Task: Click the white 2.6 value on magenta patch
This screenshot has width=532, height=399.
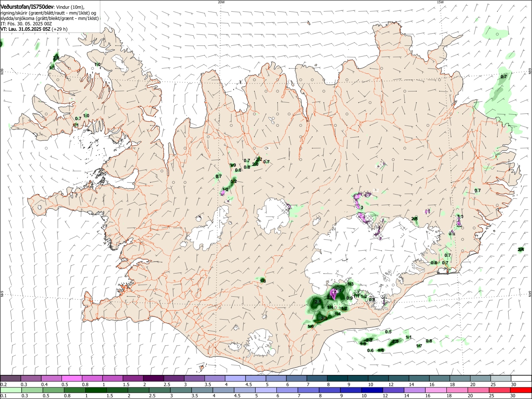Action: (336, 292)
